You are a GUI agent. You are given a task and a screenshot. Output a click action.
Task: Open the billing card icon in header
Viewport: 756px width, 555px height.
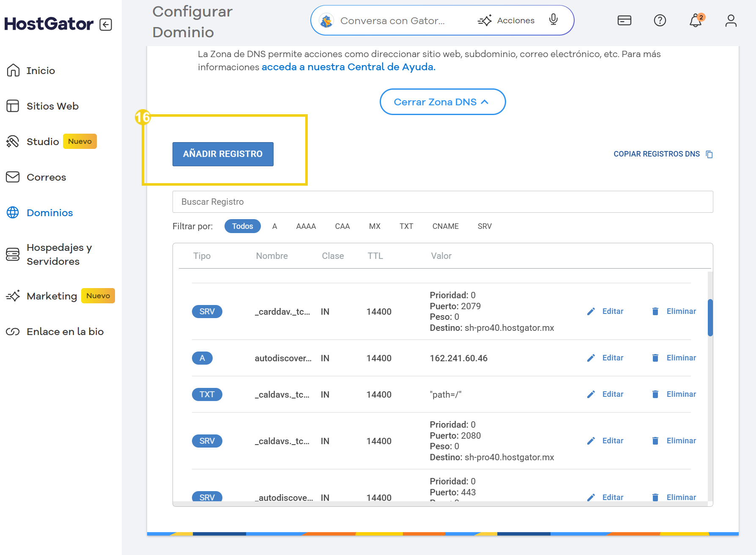(624, 20)
